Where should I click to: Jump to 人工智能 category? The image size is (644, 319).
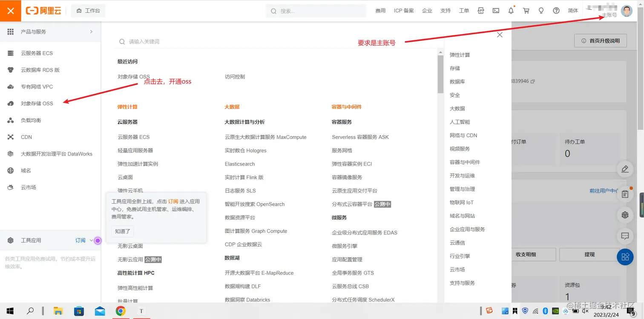coord(460,122)
